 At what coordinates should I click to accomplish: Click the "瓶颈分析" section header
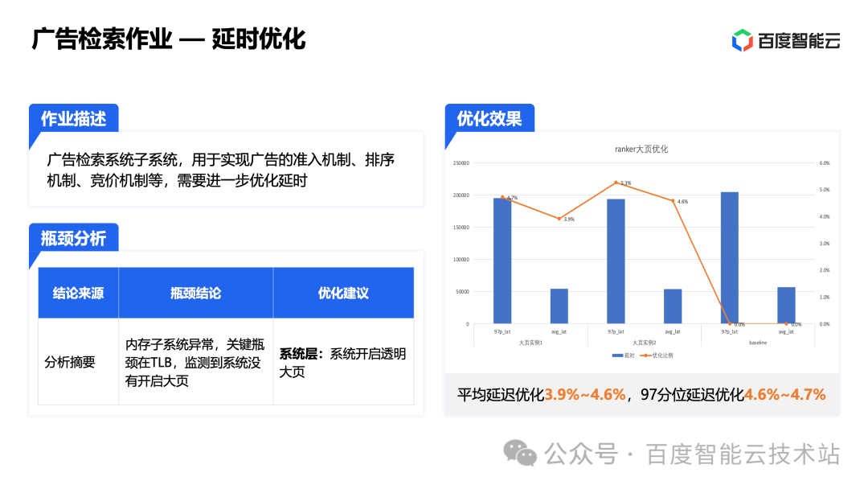point(74,238)
